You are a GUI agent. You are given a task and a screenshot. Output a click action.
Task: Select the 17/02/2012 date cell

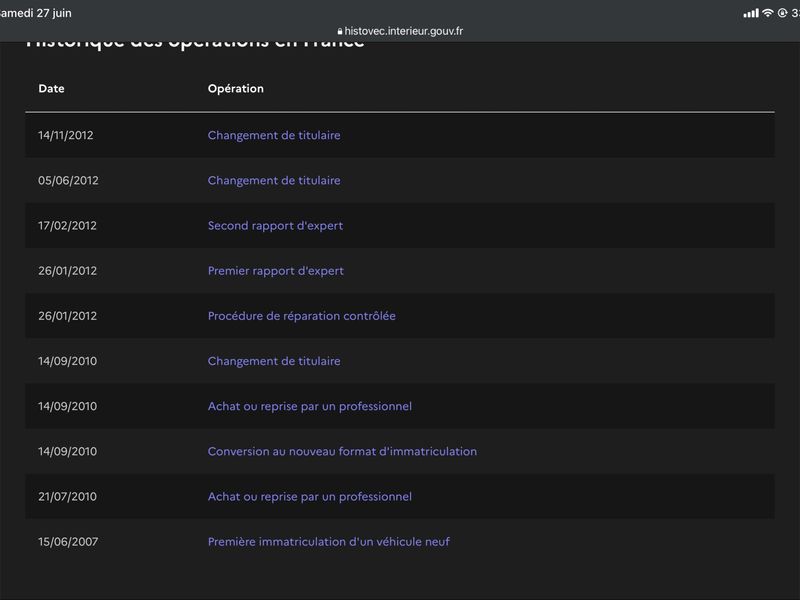tap(67, 226)
